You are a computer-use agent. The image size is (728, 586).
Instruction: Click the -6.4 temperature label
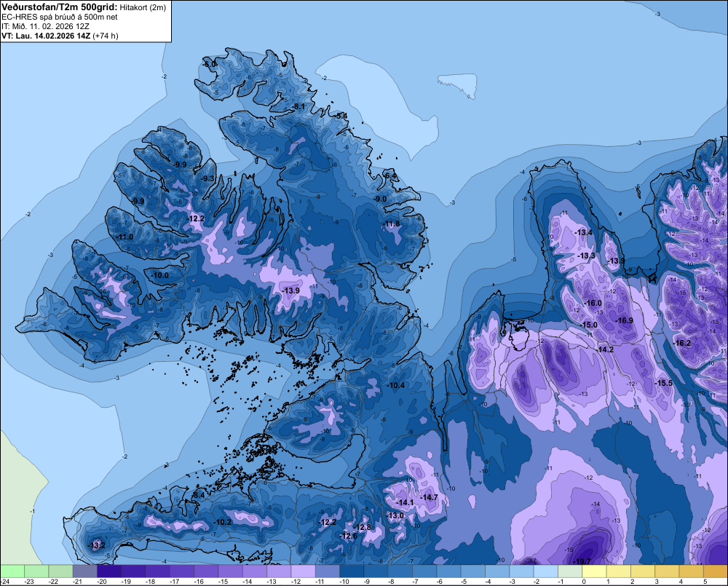(391, 175)
